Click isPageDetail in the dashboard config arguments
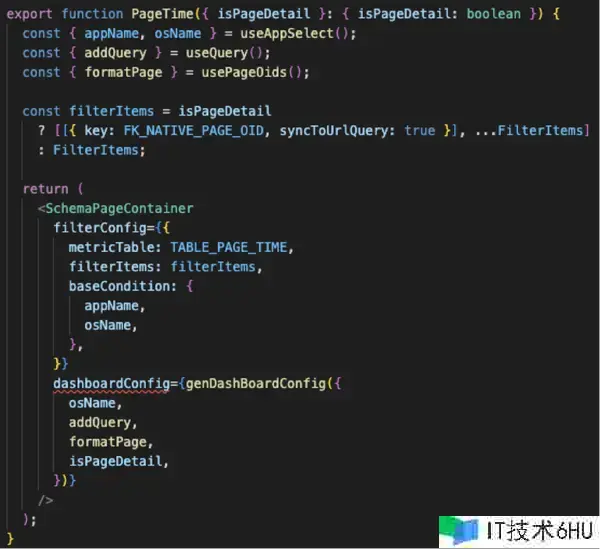The image size is (600, 549). (115, 461)
